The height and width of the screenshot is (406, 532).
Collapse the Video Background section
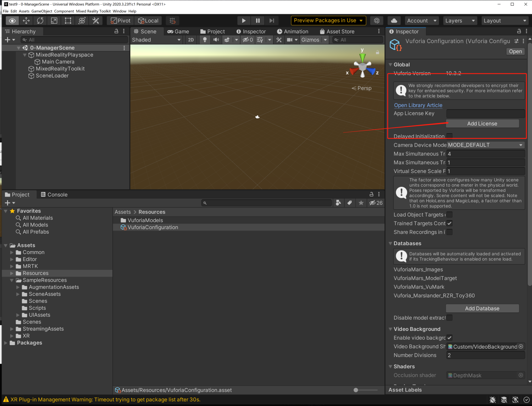(390, 329)
